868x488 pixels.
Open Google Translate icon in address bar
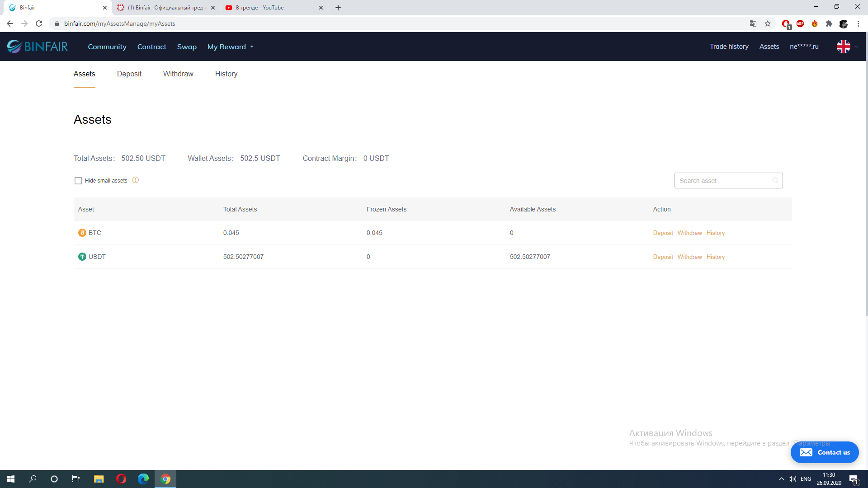point(753,23)
